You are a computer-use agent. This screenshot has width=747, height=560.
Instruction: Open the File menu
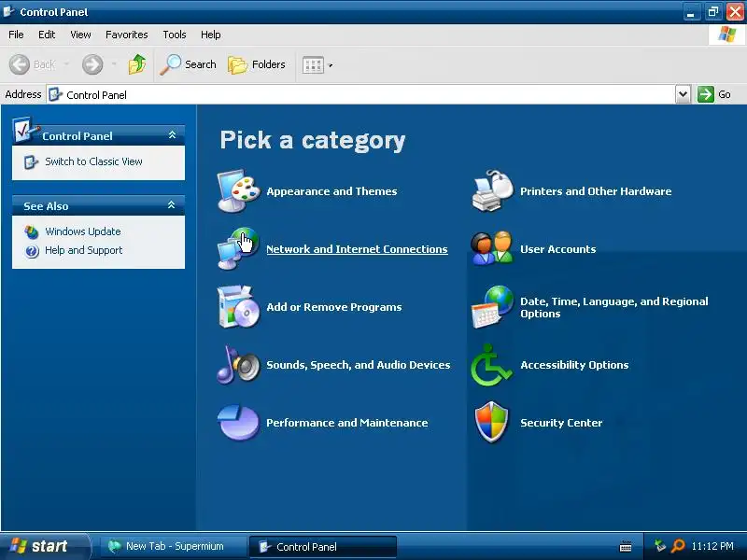point(16,35)
